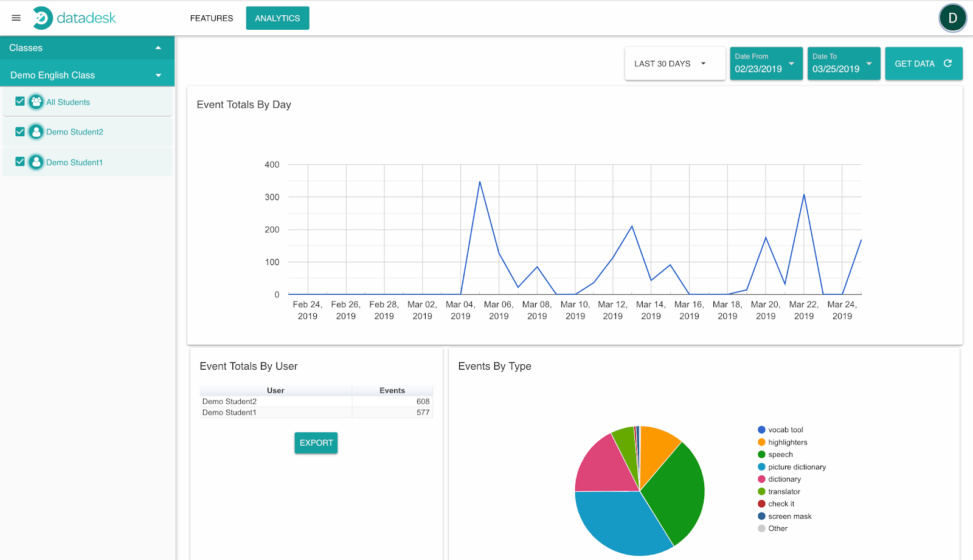Viewport: 973px width, 560px height.
Task: Click the picture dictionary legend swatch
Action: tap(761, 467)
